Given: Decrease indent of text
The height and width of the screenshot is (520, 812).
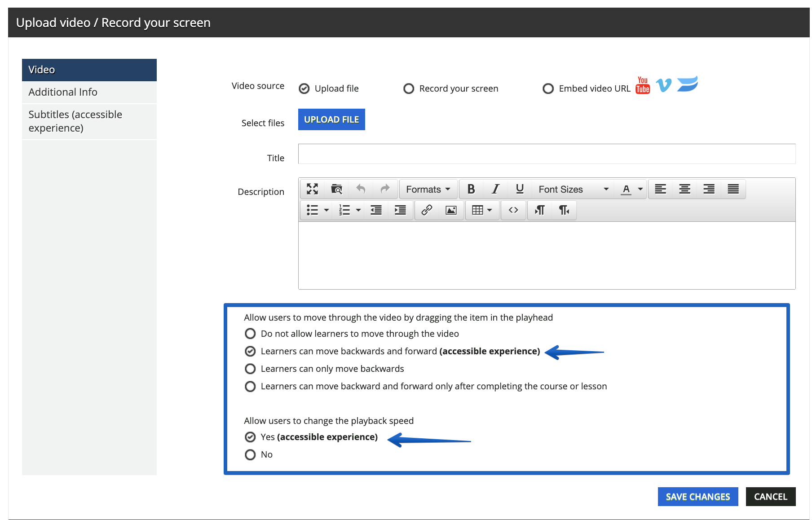Looking at the screenshot, I should pyautogui.click(x=376, y=210).
